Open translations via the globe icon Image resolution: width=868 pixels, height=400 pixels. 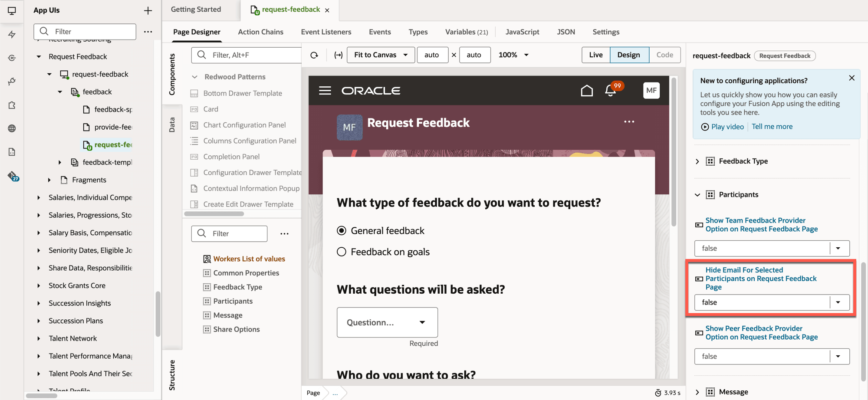(x=12, y=128)
